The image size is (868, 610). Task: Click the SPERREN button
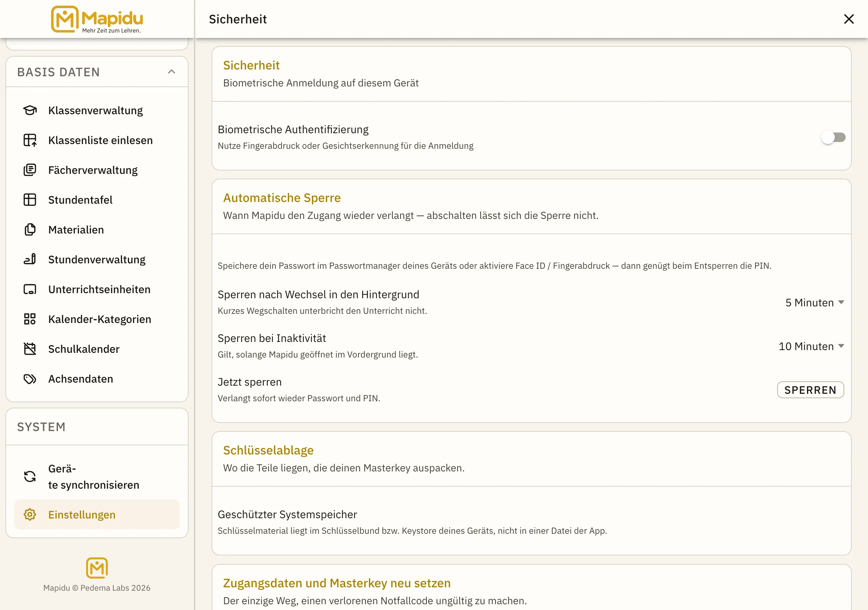pyautogui.click(x=810, y=390)
